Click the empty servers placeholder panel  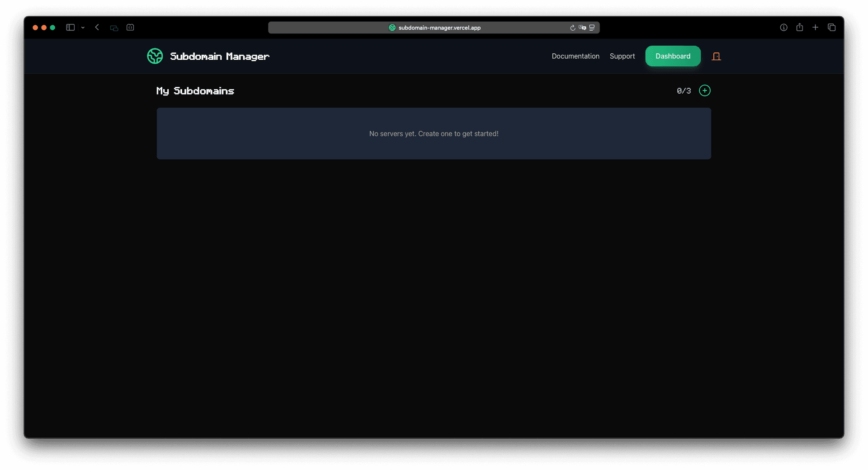pos(434,133)
